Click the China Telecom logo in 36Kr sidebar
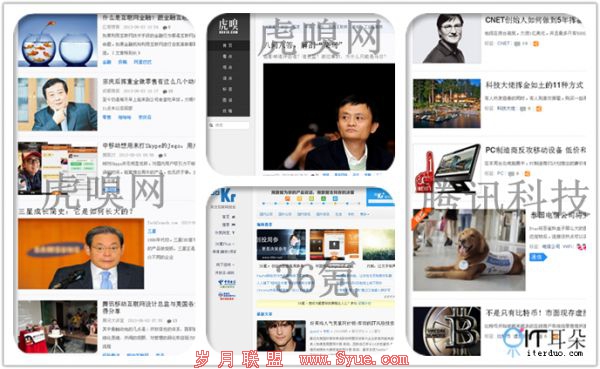Viewport: 600px width, 369px height. click(227, 283)
